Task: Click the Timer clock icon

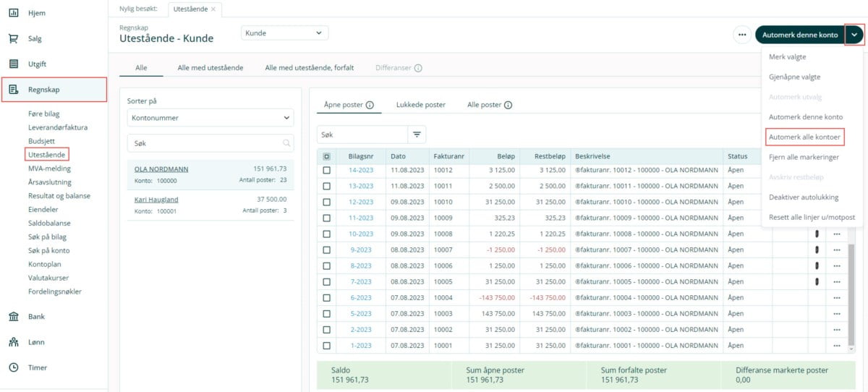Action: (13, 367)
